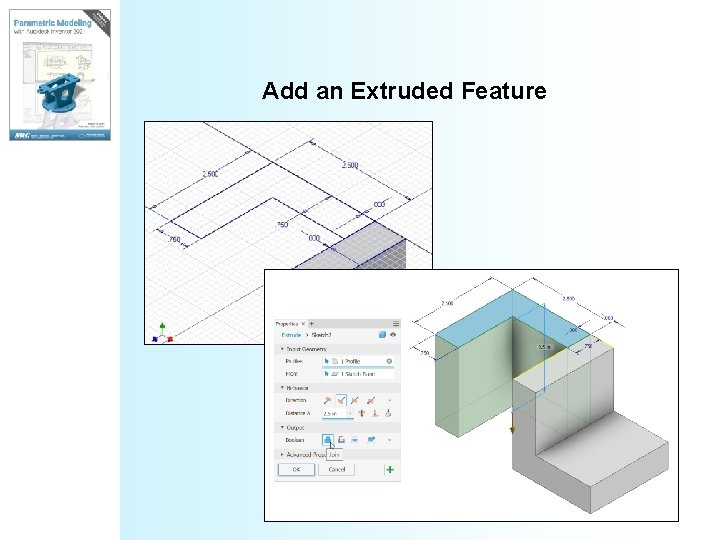The width and height of the screenshot is (720, 540).
Task: Choose the Asymmetric direction icon
Action: tap(371, 400)
